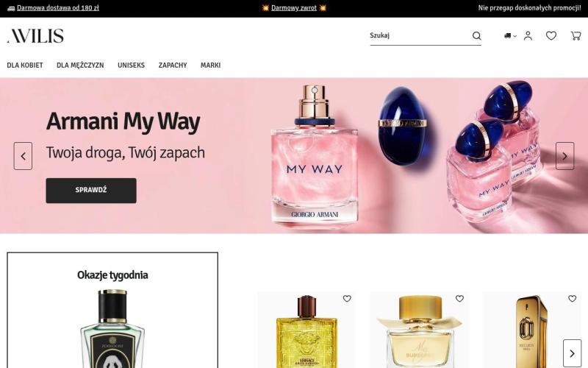
Task: Open Darmowa dostawa od 180 zł link
Action: point(58,8)
